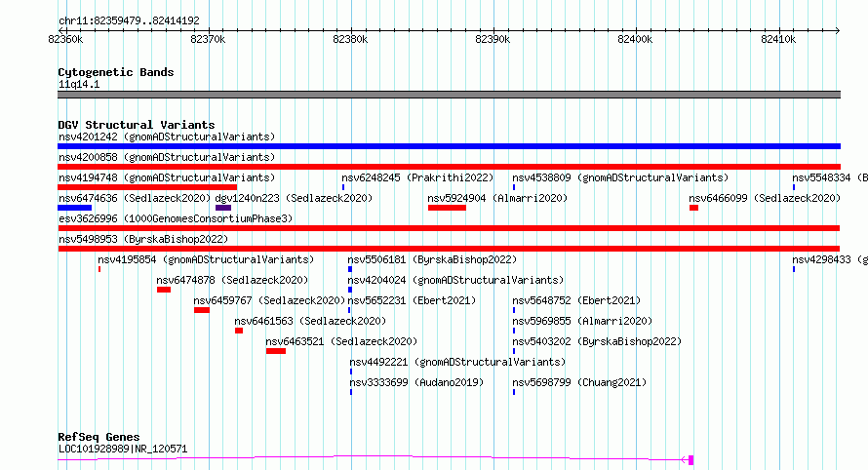Open nsv4204024 gnomAD variant label
The image size is (868, 470).
(455, 280)
